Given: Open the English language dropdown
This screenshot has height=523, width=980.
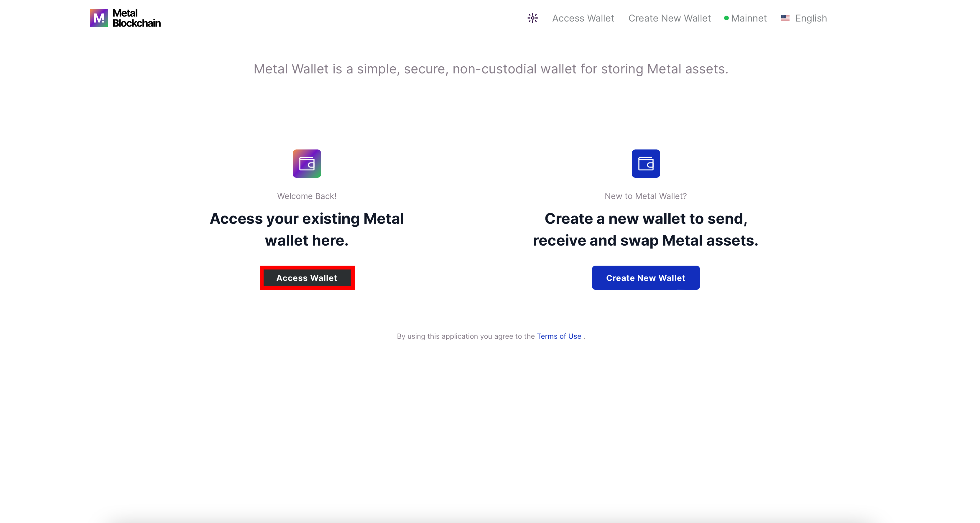Looking at the screenshot, I should [811, 18].
